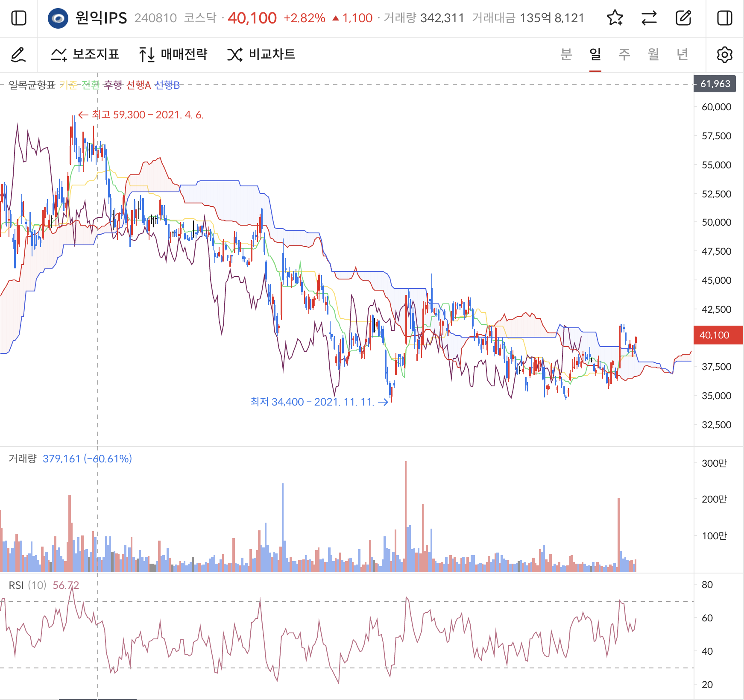Click the horizontal scrollbar at chart bottom
Image resolution: width=744 pixels, height=700 pixels.
pos(98,699)
